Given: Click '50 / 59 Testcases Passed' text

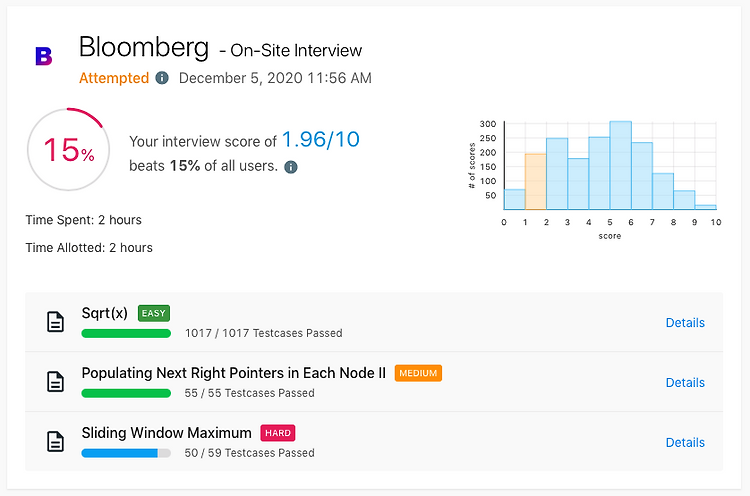Looking at the screenshot, I should [250, 452].
